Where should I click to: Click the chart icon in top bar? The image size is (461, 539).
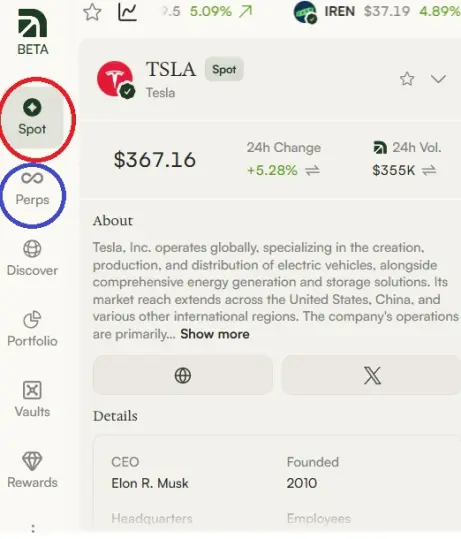click(x=127, y=12)
